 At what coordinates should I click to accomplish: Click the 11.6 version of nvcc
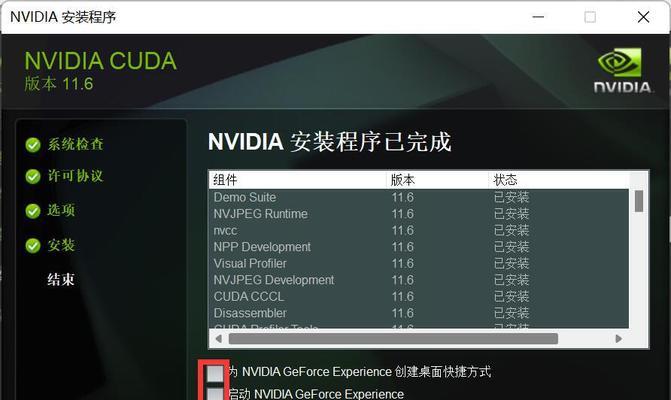click(403, 231)
